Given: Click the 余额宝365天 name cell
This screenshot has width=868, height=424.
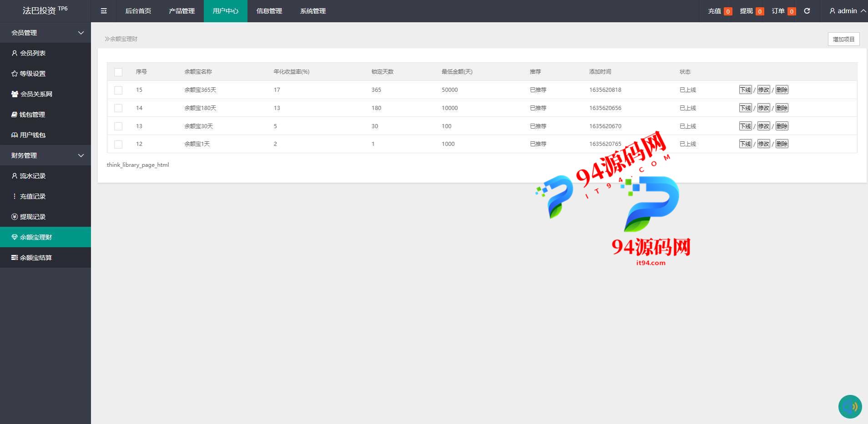Looking at the screenshot, I should pyautogui.click(x=200, y=90).
